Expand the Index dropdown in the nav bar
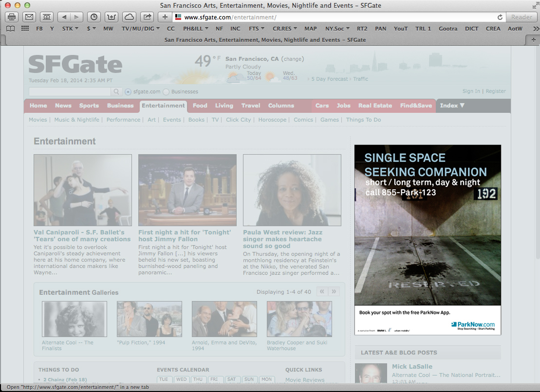This screenshot has width=540, height=392. [452, 106]
